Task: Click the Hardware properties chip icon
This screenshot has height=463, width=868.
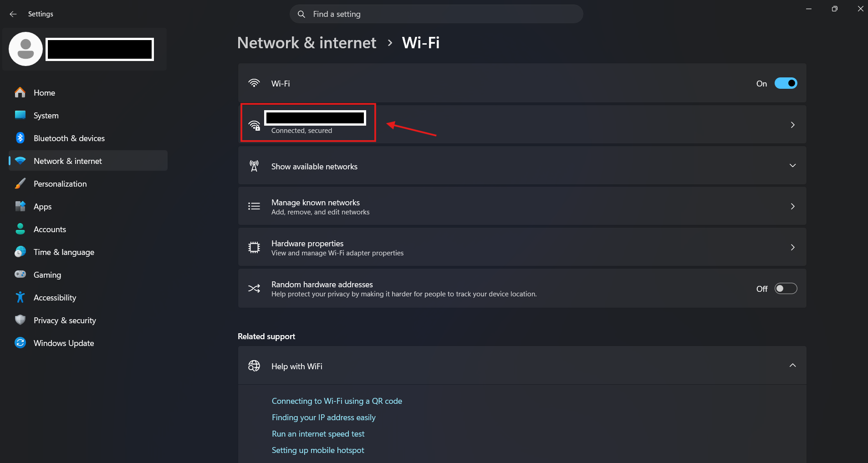Action: click(x=254, y=247)
